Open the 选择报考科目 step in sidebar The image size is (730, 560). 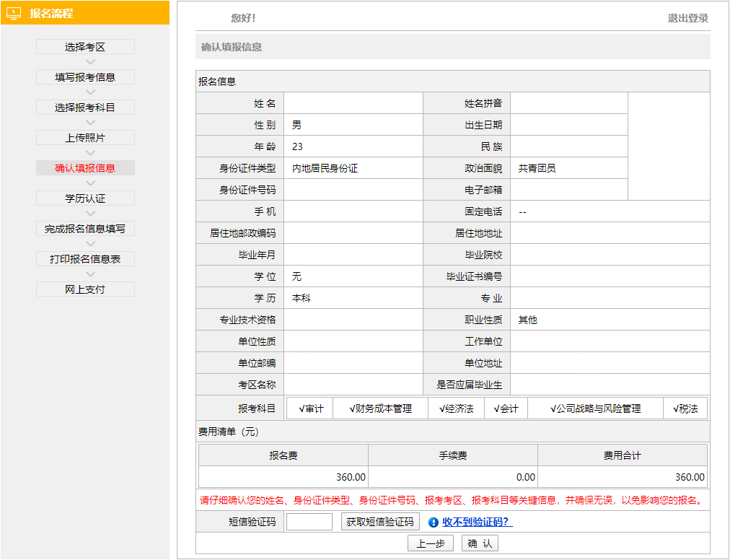coord(85,107)
